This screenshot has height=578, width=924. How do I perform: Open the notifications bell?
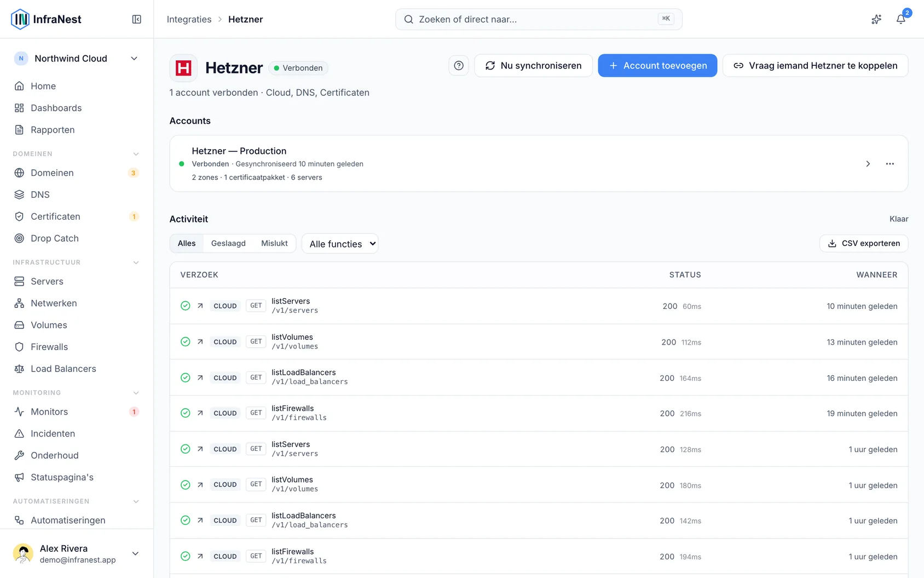pos(900,19)
